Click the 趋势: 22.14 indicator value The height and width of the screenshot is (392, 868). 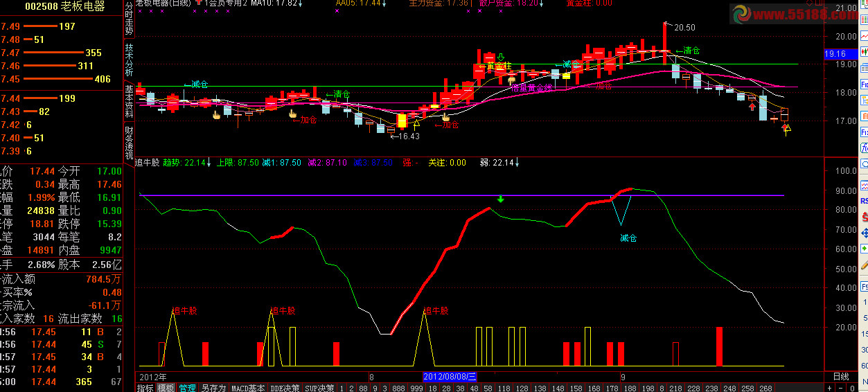186,163
